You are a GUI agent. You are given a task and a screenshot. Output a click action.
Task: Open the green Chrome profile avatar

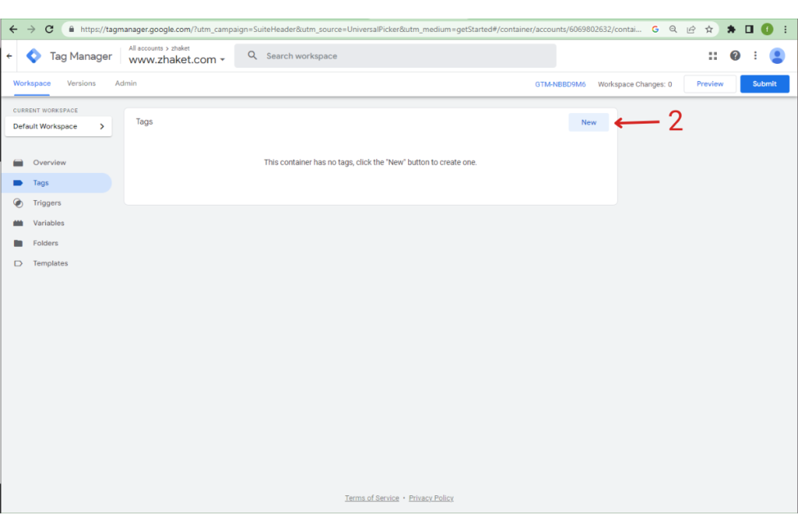coord(767,29)
